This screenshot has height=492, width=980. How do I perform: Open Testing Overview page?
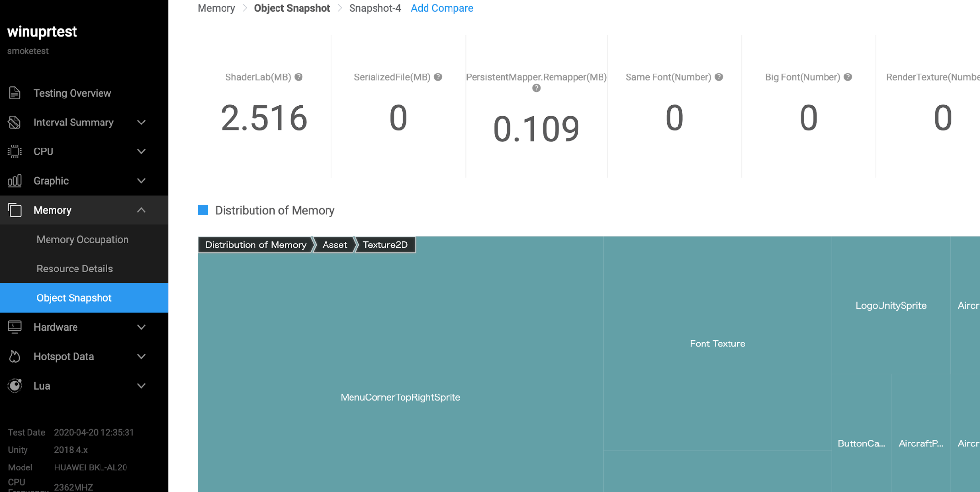click(72, 93)
